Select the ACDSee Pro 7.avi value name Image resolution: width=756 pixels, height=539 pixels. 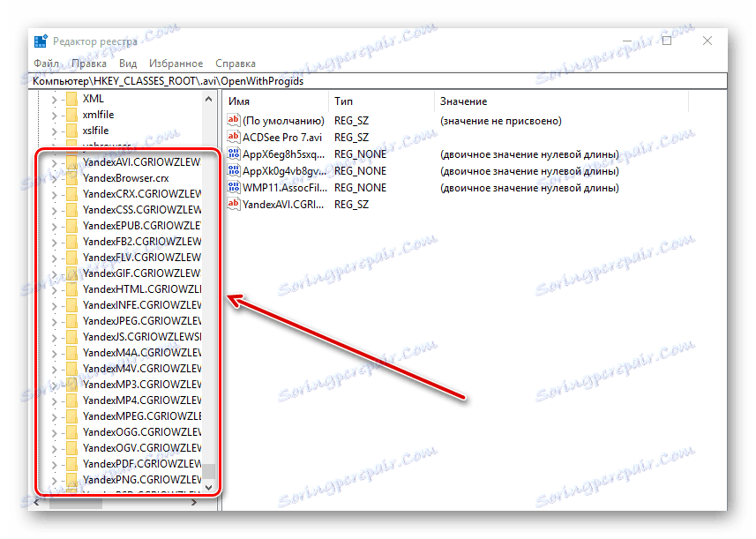(x=282, y=138)
